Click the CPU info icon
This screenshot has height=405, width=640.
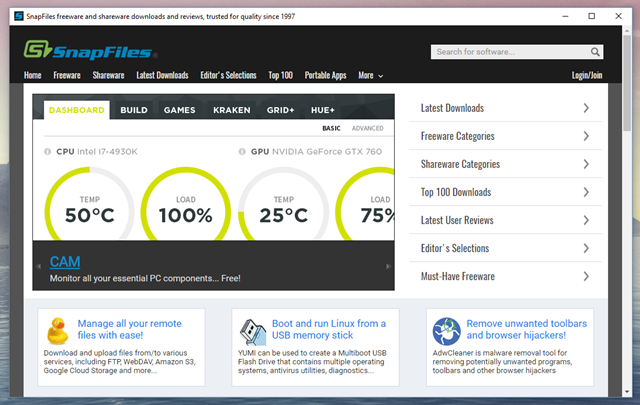tap(47, 152)
